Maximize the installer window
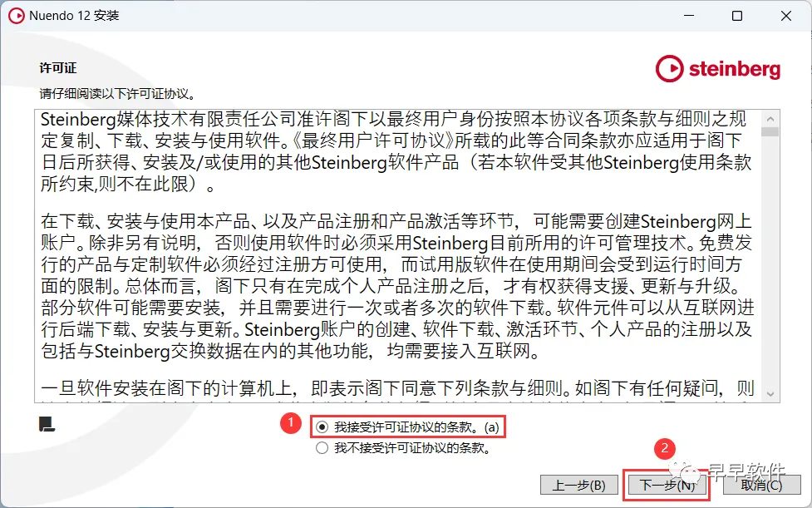 coord(737,16)
